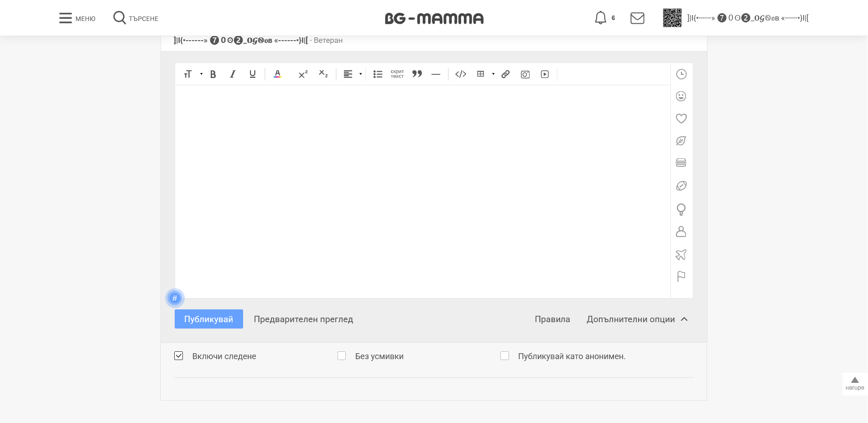The height and width of the screenshot is (423, 868).
Task: Open the font size dropdown arrow
Action: (201, 74)
